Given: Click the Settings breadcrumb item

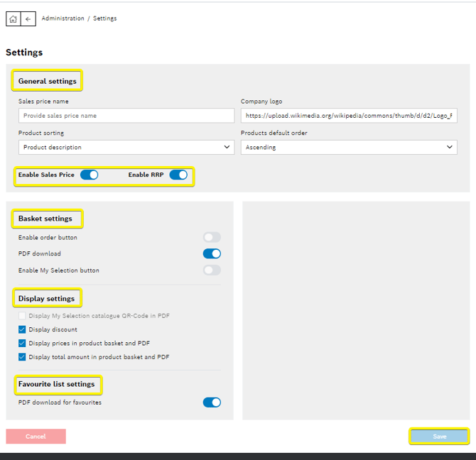Looking at the screenshot, I should click(105, 18).
